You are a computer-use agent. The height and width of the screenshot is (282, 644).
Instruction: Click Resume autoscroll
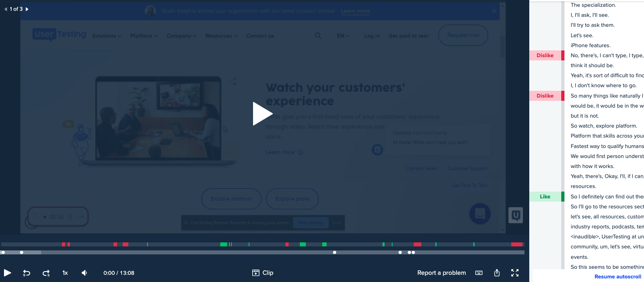(618, 276)
